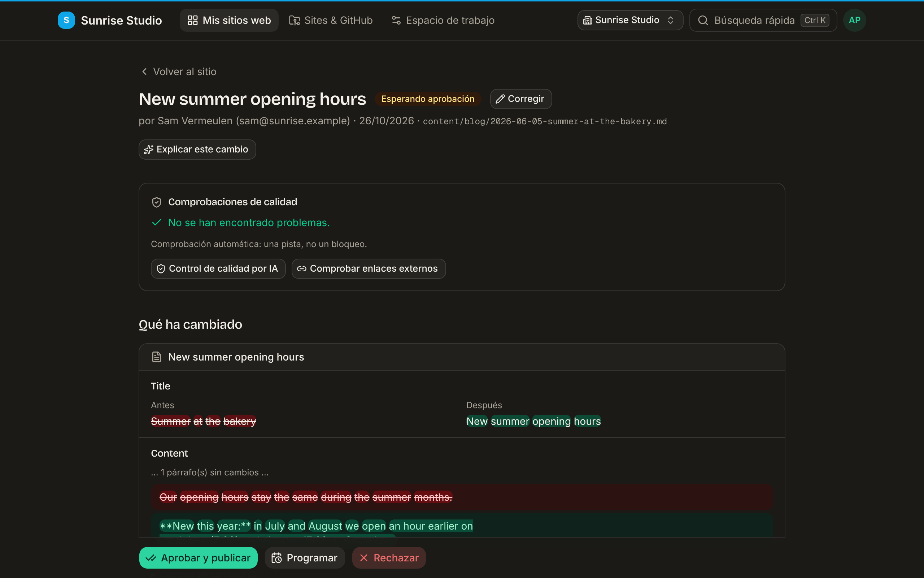Click the up-down chevrons on workspace switcher
This screenshot has width=924, height=578.
[671, 20]
